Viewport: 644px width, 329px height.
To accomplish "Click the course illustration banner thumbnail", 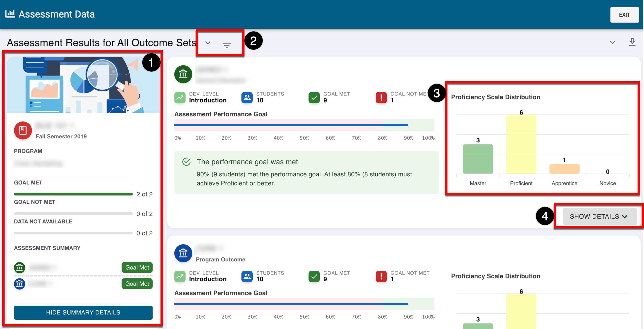I will point(83,85).
